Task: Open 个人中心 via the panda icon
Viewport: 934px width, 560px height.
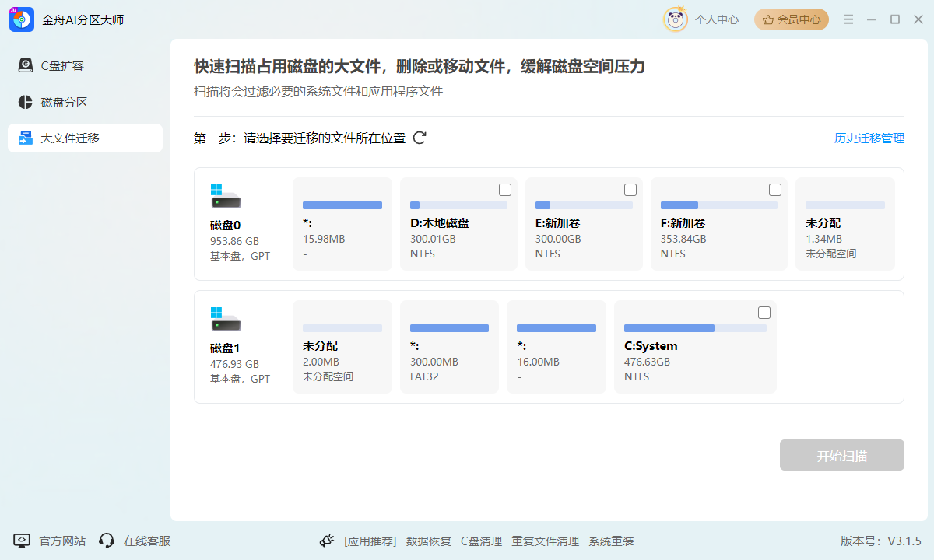Action: click(675, 19)
